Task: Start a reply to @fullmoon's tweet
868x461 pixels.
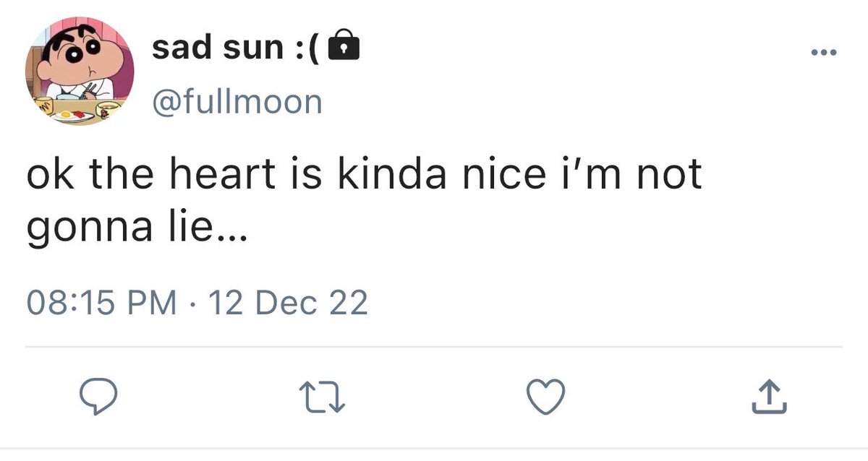Action: (98, 397)
